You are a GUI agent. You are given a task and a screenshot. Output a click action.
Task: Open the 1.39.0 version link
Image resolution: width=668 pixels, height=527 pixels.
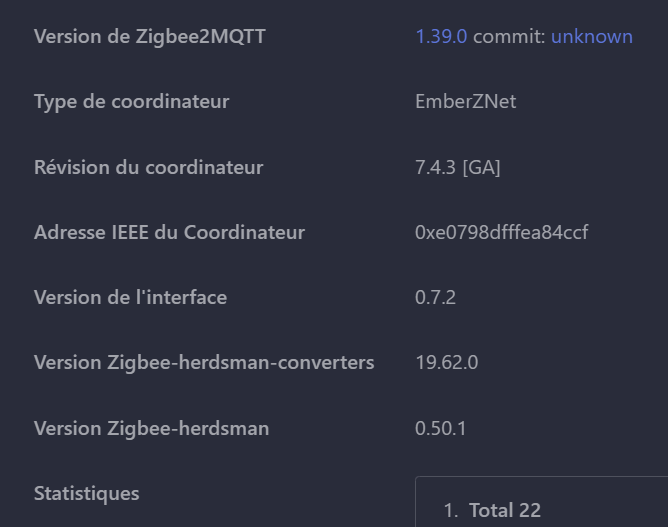441,37
